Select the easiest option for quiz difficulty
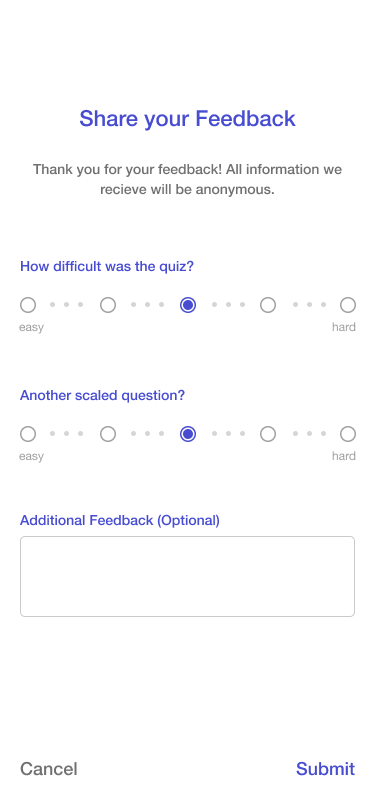375x812 pixels. 28,305
